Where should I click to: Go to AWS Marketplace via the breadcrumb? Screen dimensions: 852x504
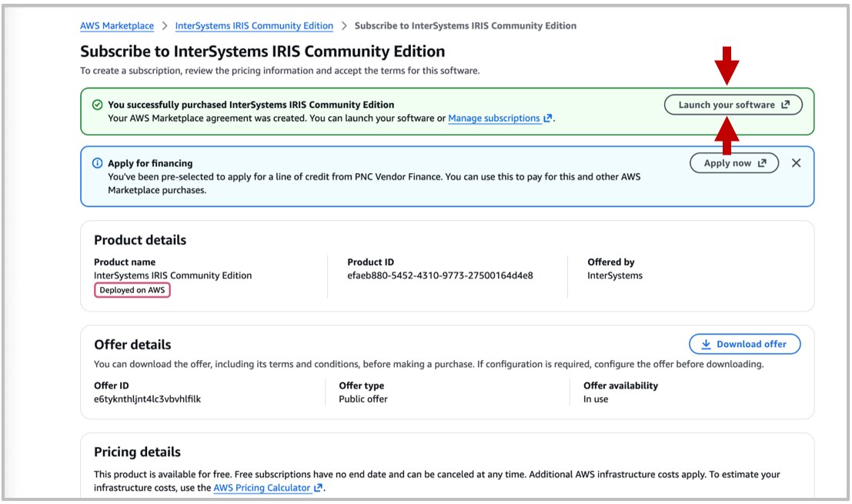pyautogui.click(x=116, y=25)
